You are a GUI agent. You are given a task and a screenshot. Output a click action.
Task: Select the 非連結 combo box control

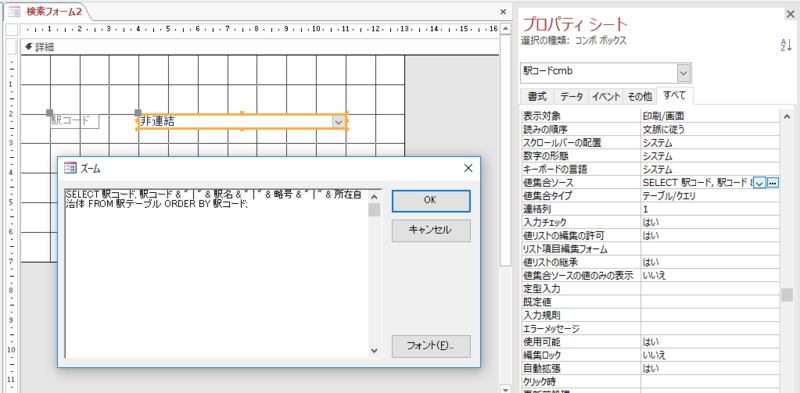tap(242, 121)
